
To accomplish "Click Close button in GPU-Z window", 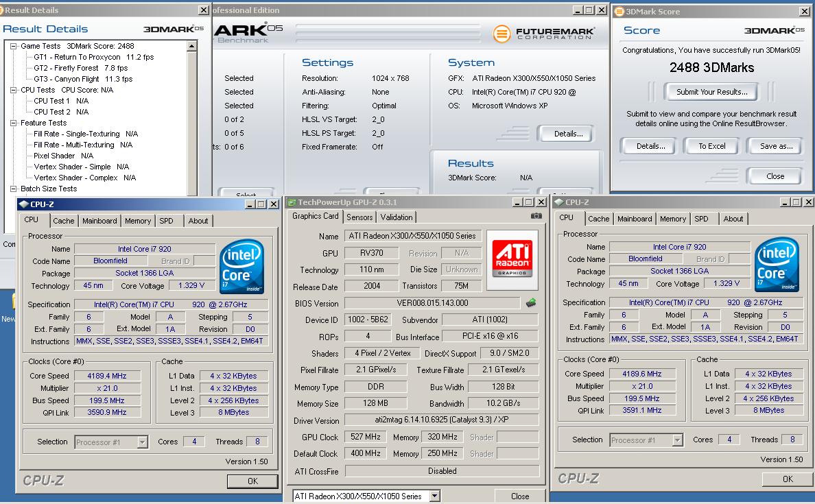I will click(x=520, y=496).
